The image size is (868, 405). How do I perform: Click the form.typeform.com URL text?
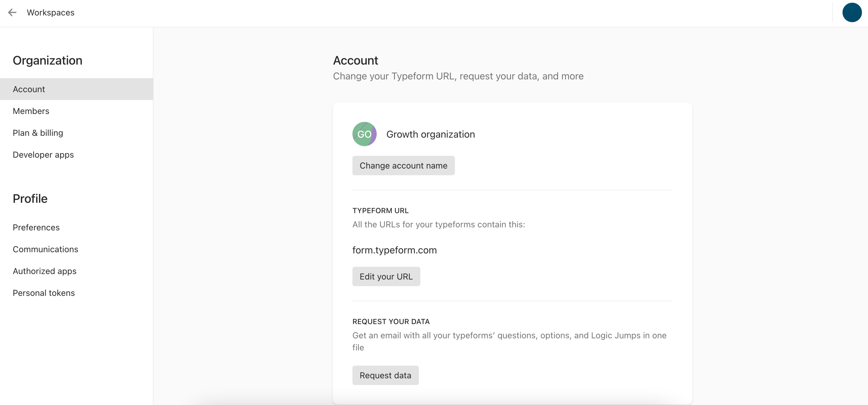[395, 250]
